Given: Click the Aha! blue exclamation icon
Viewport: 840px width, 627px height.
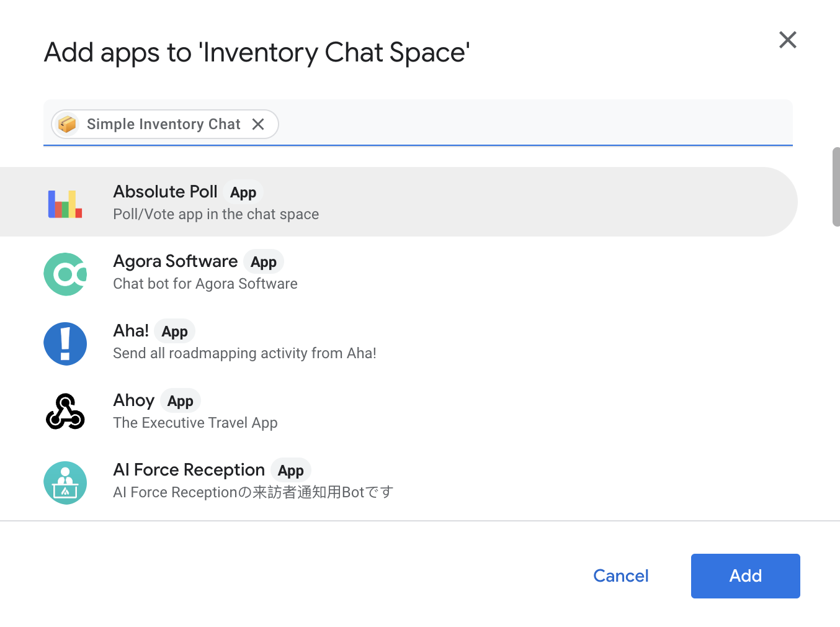Looking at the screenshot, I should 65,343.
